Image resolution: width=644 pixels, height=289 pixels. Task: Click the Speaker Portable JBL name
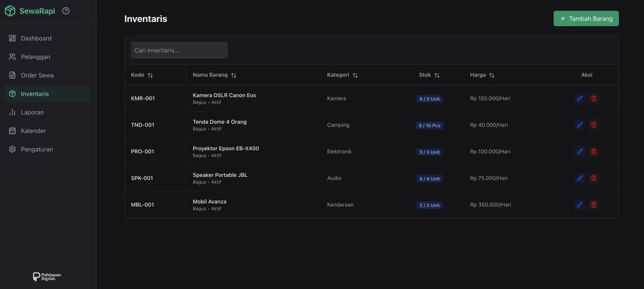coord(220,175)
